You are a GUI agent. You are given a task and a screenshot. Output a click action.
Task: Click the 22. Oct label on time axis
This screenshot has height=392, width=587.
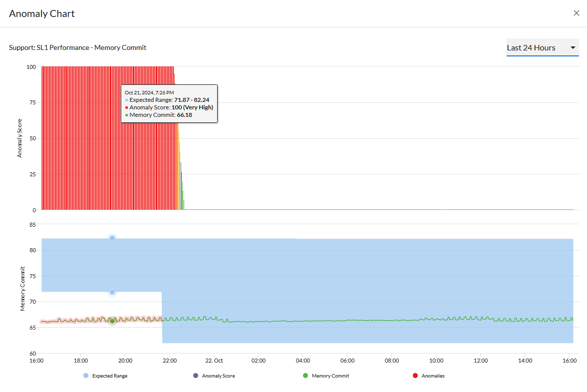coord(214,361)
